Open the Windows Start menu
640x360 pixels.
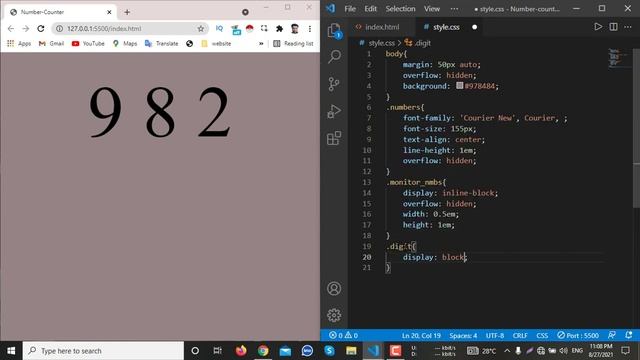click(11, 351)
